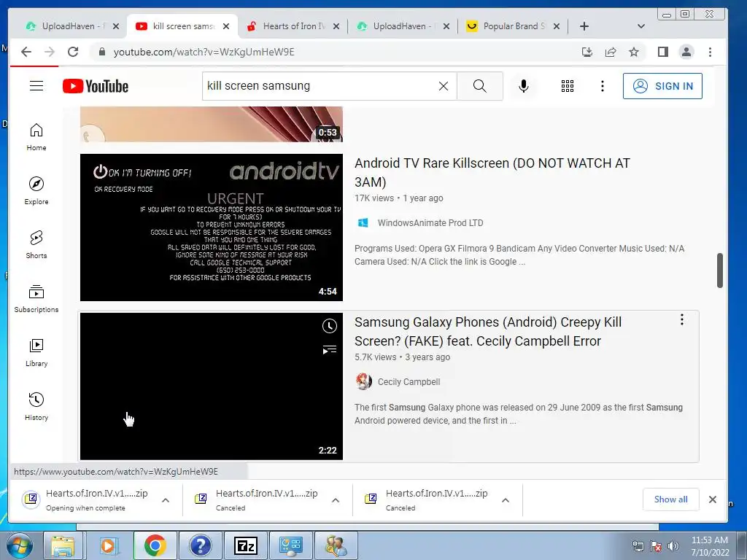Image resolution: width=747 pixels, height=560 pixels.
Task: Click the taskbar clock 11:53 AM
Action: coord(710,546)
